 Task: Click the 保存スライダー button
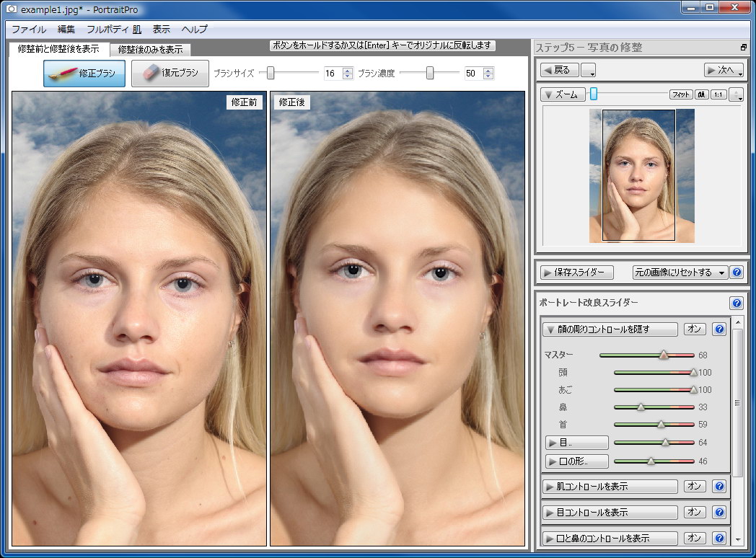[x=576, y=272]
